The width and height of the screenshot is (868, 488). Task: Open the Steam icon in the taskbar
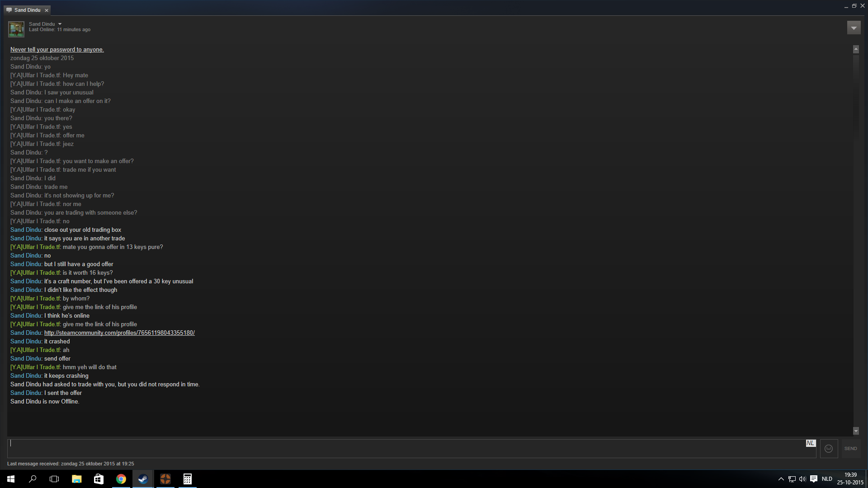(x=143, y=479)
